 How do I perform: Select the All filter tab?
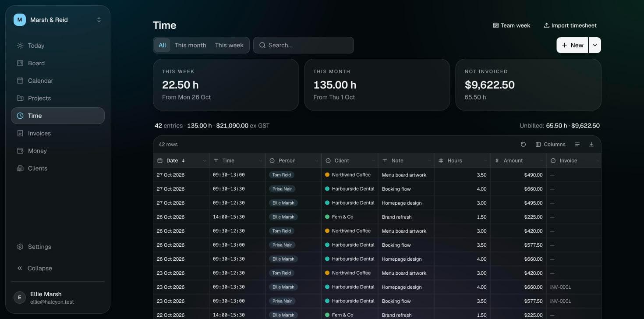point(162,45)
